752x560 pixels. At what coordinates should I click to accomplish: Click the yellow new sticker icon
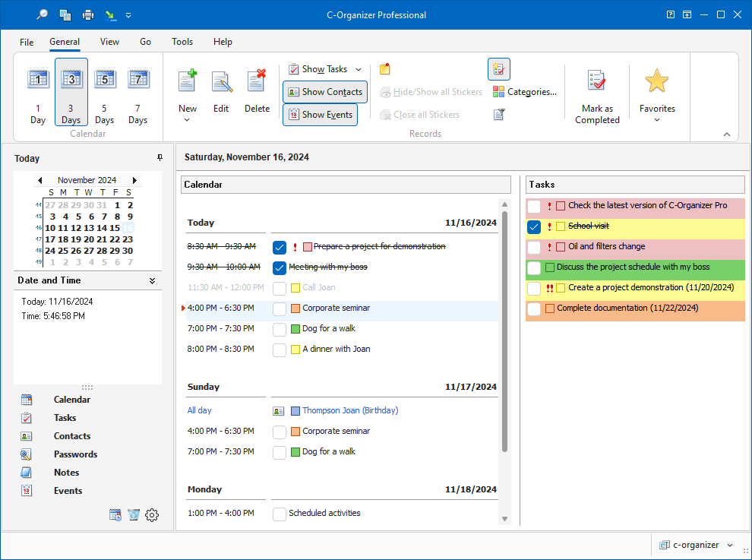pos(384,69)
